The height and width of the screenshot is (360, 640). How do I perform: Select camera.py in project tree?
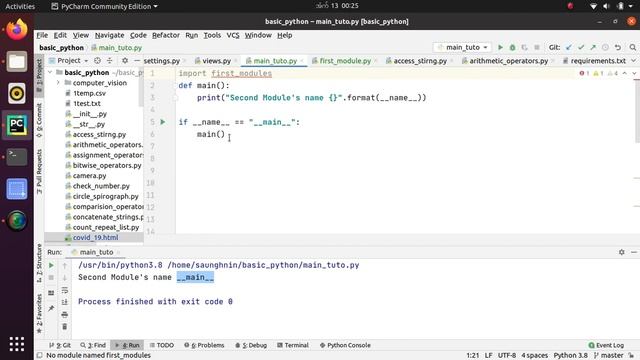pyautogui.click(x=89, y=176)
